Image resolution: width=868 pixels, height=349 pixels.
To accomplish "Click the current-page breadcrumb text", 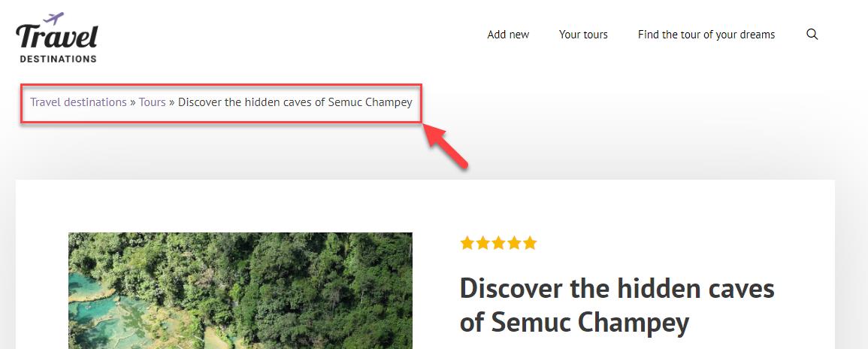I will tap(295, 102).
